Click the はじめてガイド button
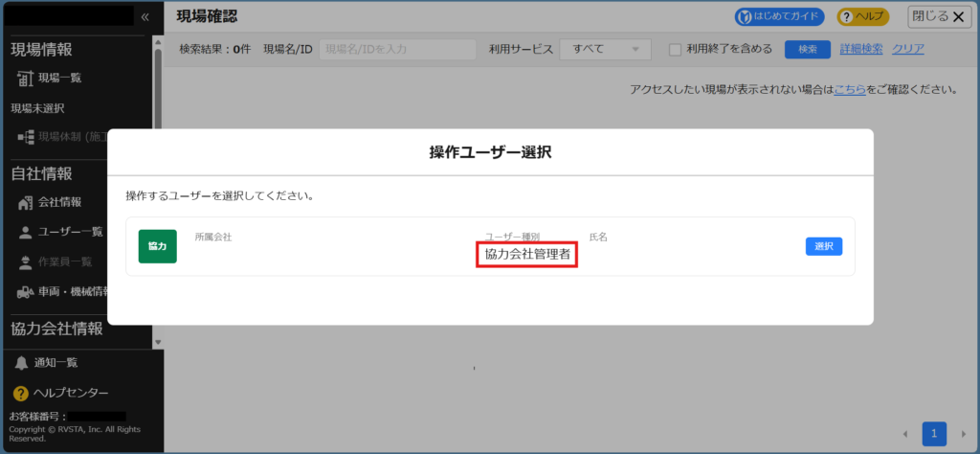This screenshot has width=980, height=454. point(779,17)
